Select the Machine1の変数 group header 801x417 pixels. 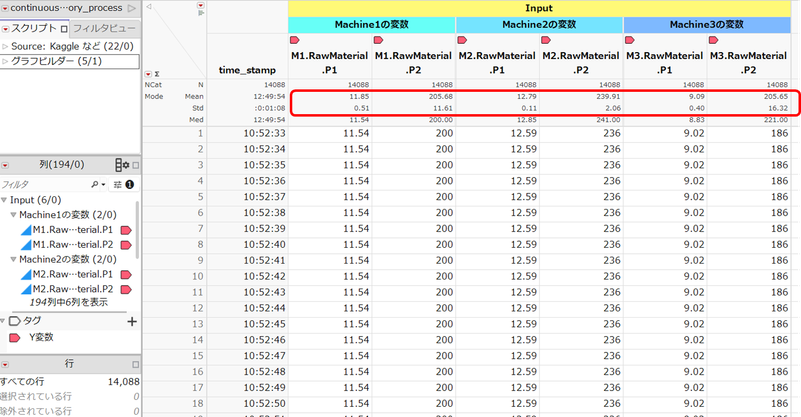tap(372, 25)
